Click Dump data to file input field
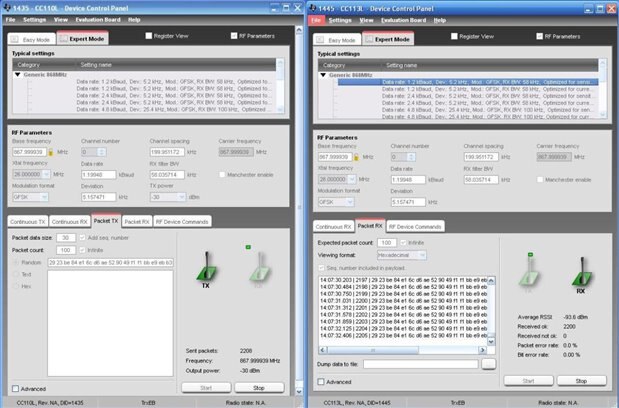Viewport: 619px width, 408px height. 421,364
